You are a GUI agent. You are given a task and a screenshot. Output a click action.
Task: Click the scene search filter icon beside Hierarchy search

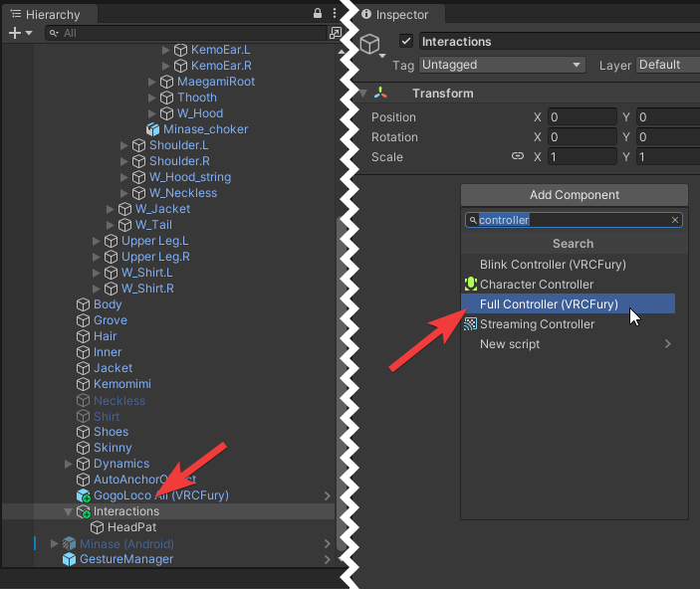[x=336, y=33]
